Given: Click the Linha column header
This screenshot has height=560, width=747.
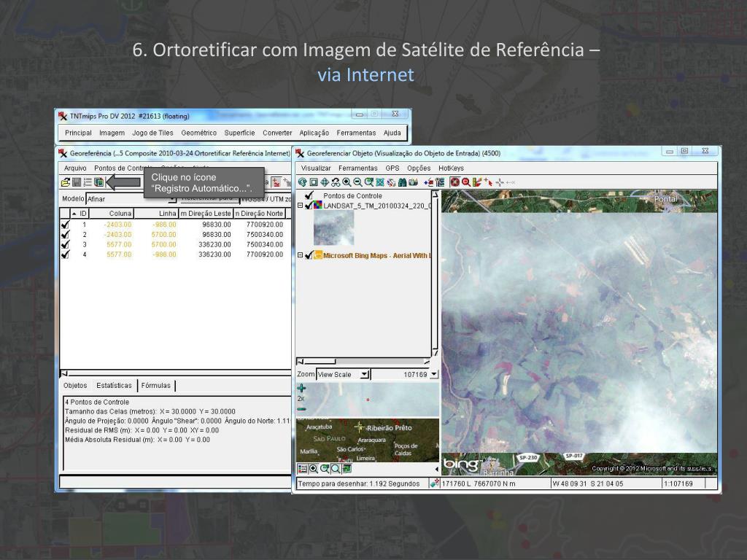Looking at the screenshot, I should (x=156, y=214).
